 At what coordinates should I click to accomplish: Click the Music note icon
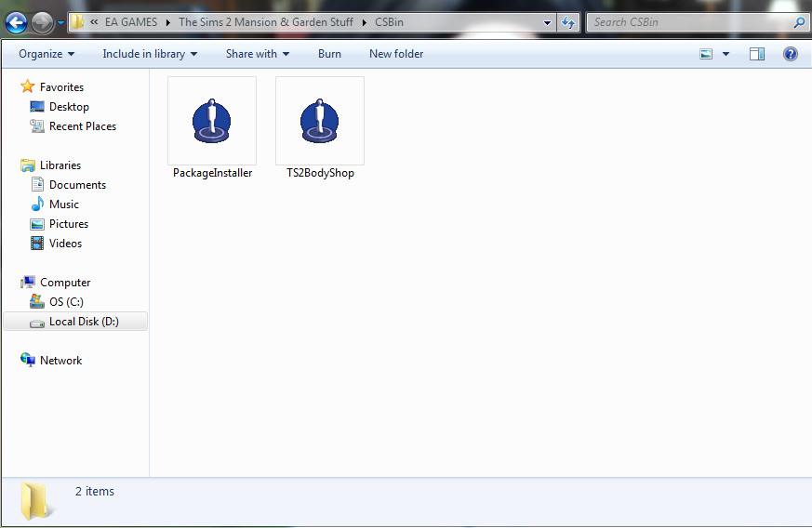pos(37,204)
